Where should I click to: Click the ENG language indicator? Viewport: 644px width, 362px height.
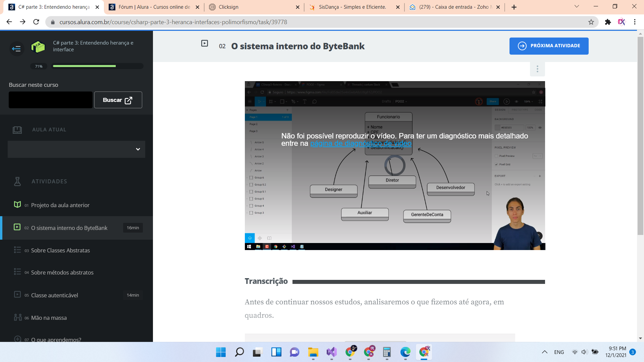click(559, 352)
